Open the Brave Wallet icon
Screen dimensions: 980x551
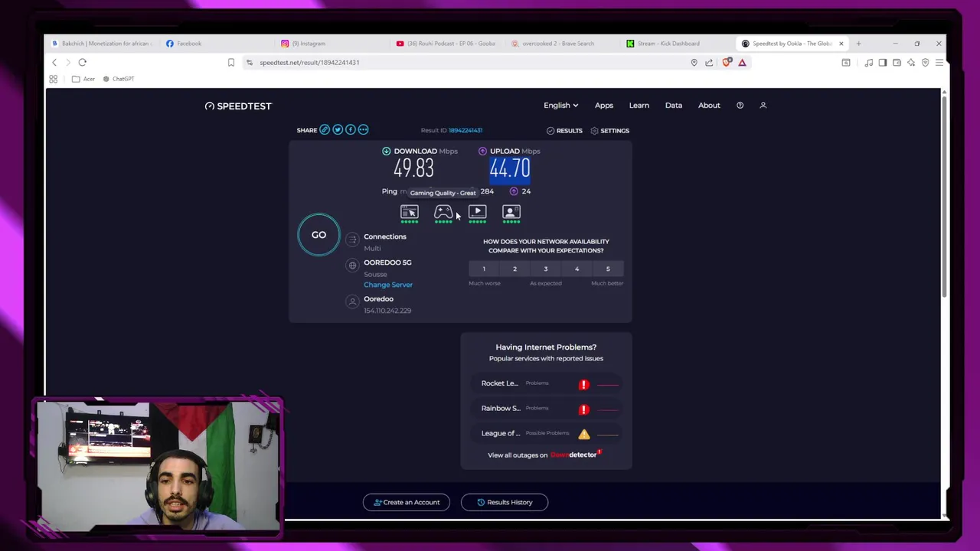point(897,63)
